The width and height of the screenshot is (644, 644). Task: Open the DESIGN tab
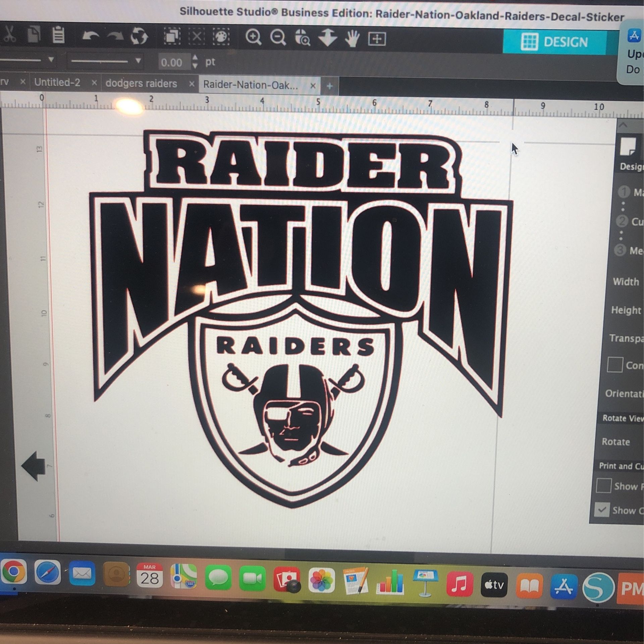[x=554, y=42]
